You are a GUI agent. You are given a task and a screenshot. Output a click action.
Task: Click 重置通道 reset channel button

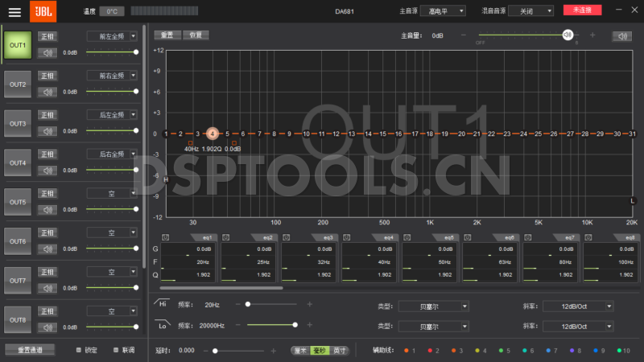point(30,350)
